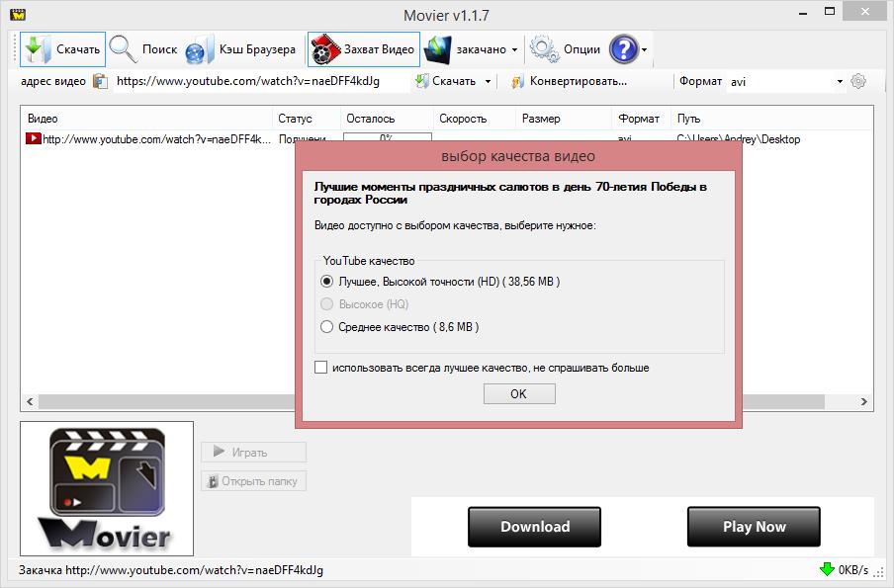Click the Конвертировать... button

point(570,81)
